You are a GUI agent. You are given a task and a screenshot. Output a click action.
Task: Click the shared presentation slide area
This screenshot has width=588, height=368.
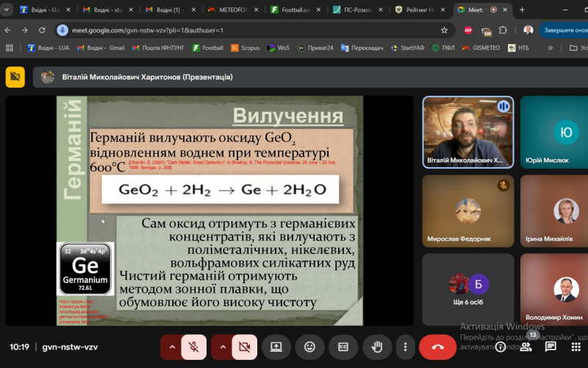209,210
